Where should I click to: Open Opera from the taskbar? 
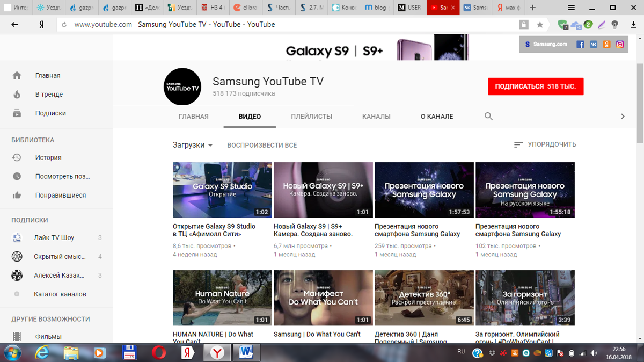[x=158, y=353]
